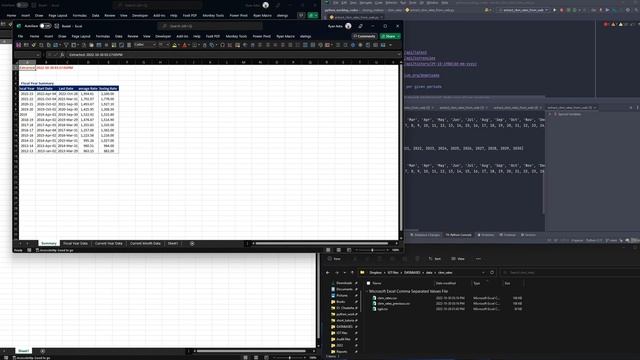Check the select-all checkbox beside Name column
The height and width of the screenshot is (360, 640).
click(x=369, y=283)
